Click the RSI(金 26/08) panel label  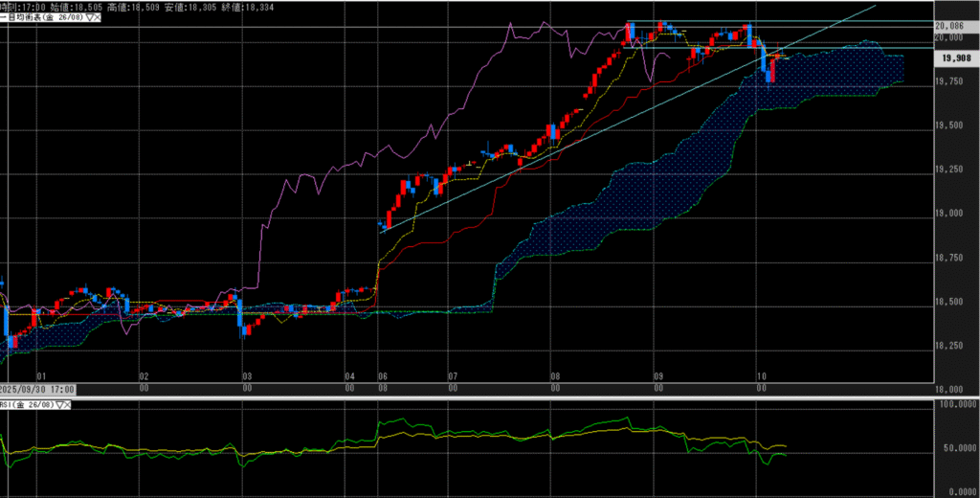27,406
